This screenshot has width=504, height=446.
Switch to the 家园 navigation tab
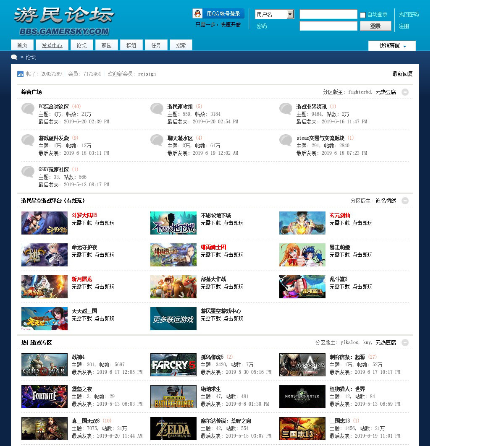coord(106,45)
